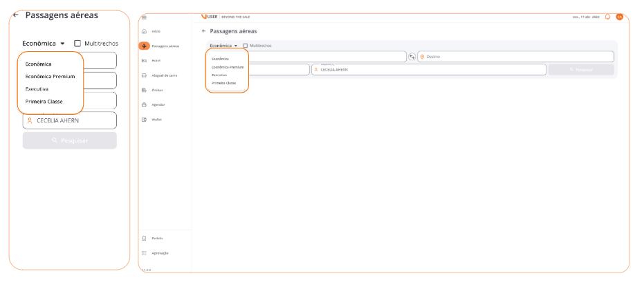Enable Multitrechos checkbox in mobile view
Viewport: 644px width, 305px height.
point(77,43)
